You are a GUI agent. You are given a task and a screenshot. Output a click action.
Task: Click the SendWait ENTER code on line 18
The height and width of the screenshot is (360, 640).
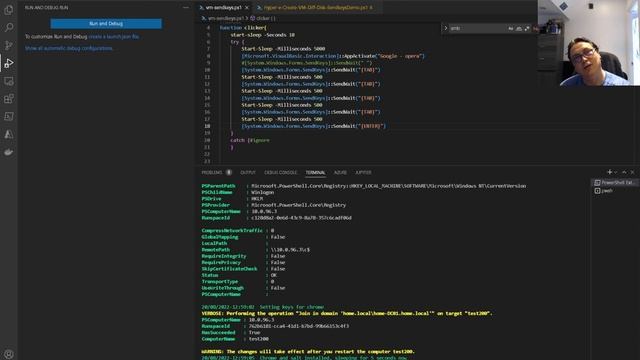coord(313,126)
